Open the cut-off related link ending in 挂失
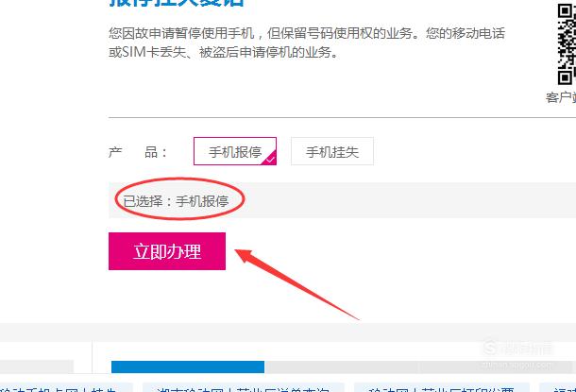The height and width of the screenshot is (392, 576). [x=64, y=388]
